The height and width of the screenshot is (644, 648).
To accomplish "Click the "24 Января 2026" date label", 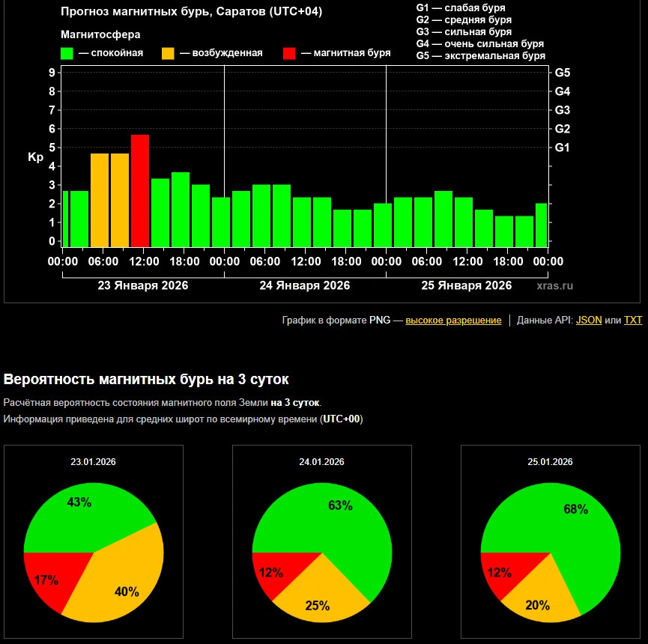I will click(305, 285).
